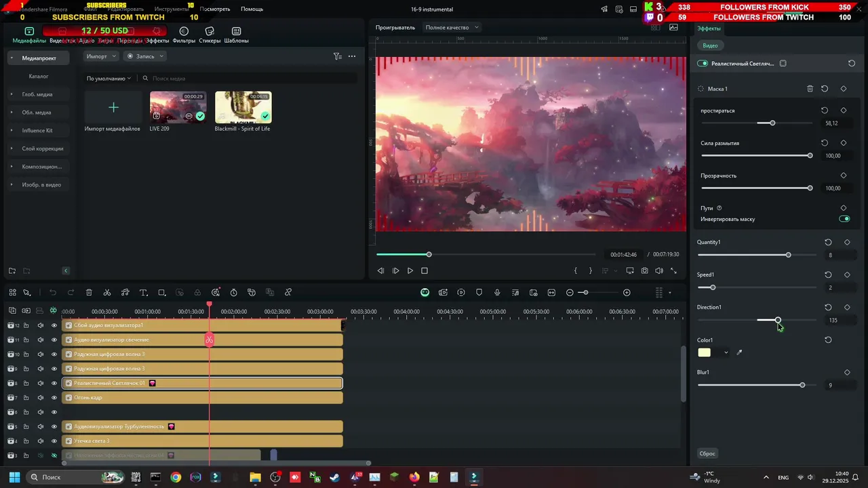Mute track 11 with its speaker icon

point(40,340)
